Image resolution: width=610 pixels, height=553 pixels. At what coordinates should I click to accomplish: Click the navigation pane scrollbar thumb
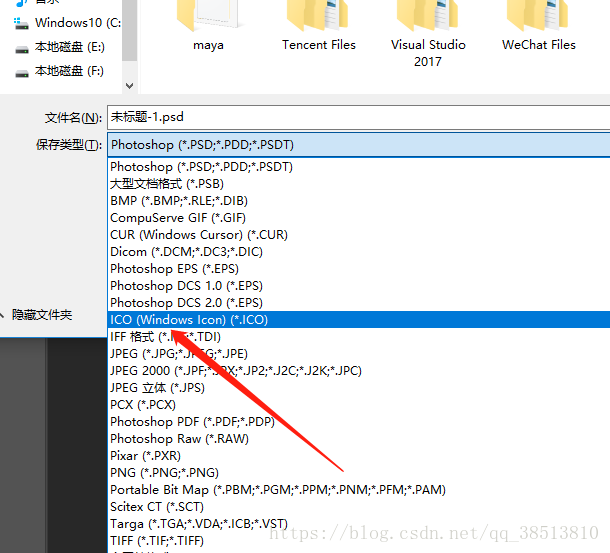click(x=130, y=30)
